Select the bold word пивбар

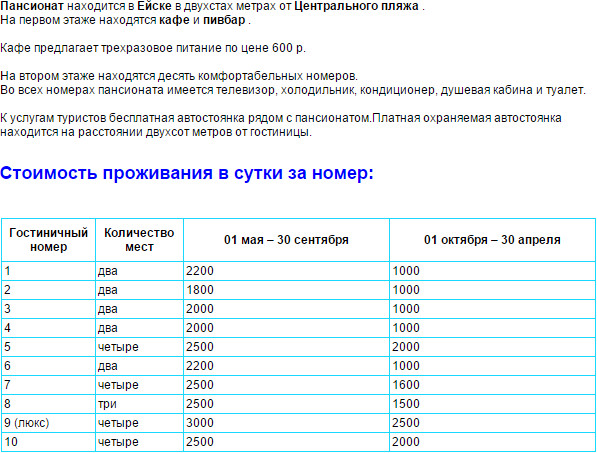tap(224, 20)
